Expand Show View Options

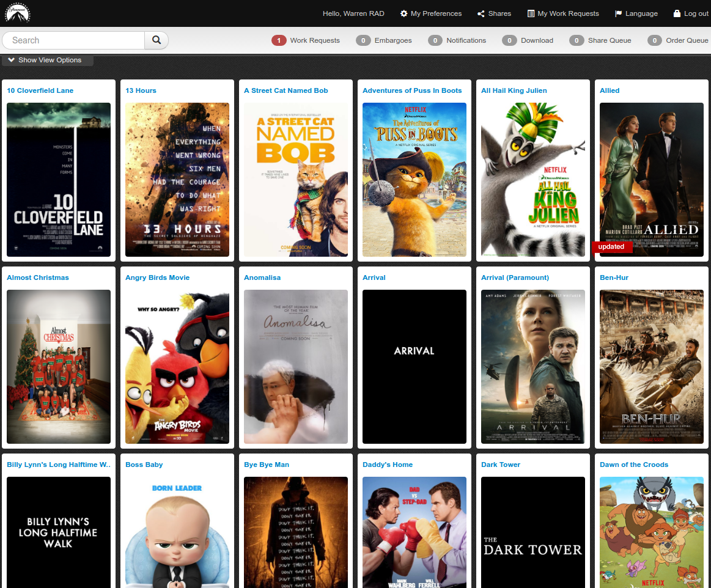click(x=47, y=60)
